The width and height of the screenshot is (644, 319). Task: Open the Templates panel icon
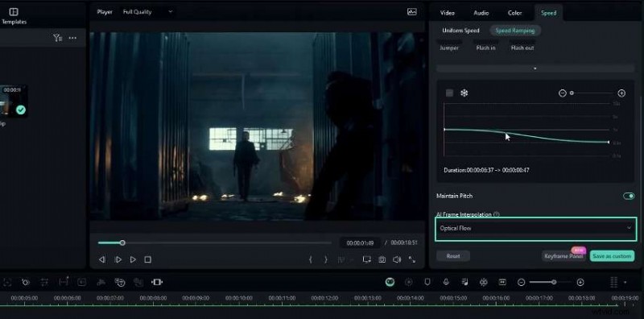[13, 12]
